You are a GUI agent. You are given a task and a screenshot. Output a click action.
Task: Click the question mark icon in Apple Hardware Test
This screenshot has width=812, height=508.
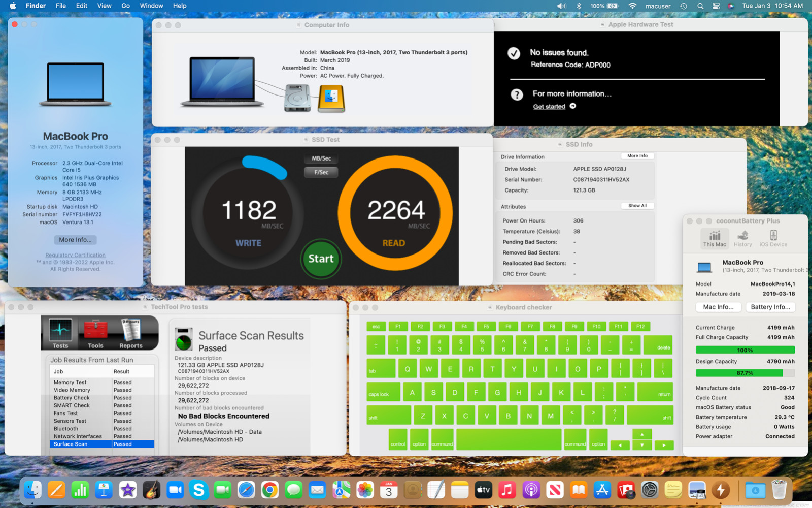coord(517,94)
